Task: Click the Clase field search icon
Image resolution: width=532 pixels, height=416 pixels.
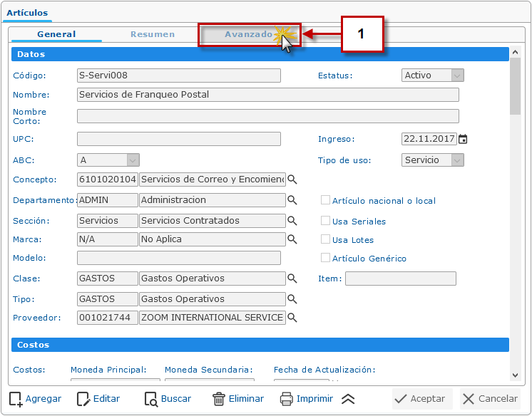Action: (292, 279)
